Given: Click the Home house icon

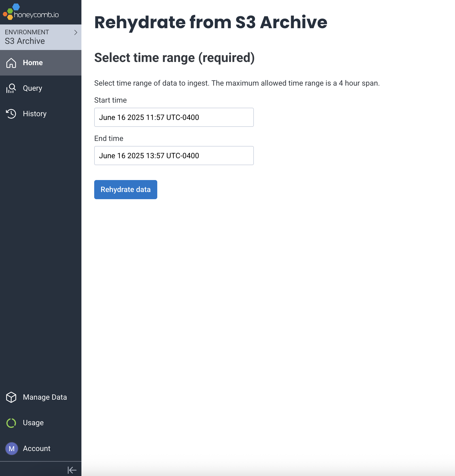Looking at the screenshot, I should tap(11, 63).
